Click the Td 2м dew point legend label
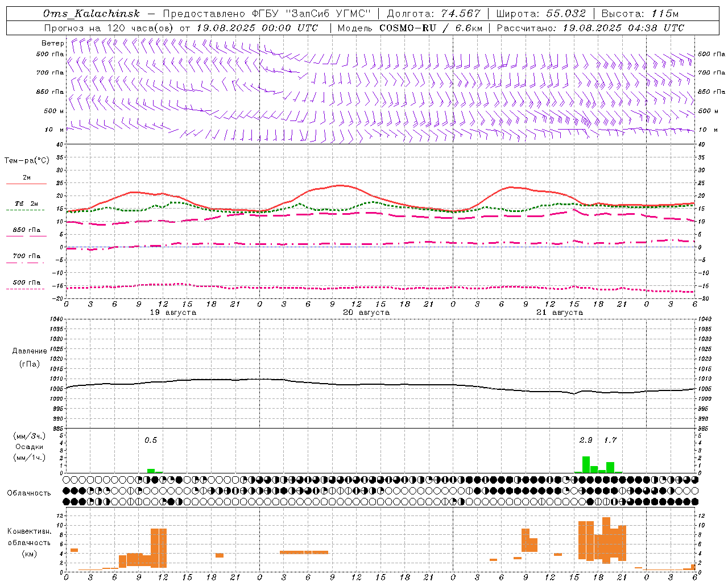The height and width of the screenshot is (582, 728). coord(27,203)
